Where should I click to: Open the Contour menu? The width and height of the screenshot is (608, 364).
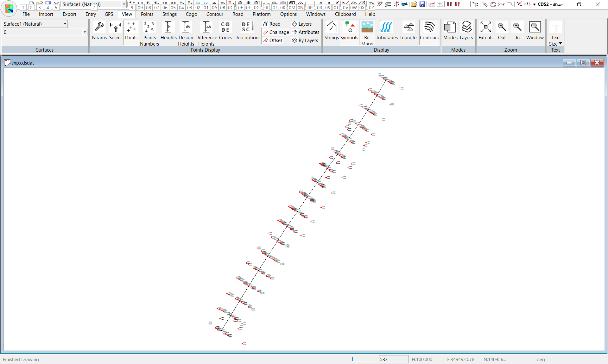(215, 14)
